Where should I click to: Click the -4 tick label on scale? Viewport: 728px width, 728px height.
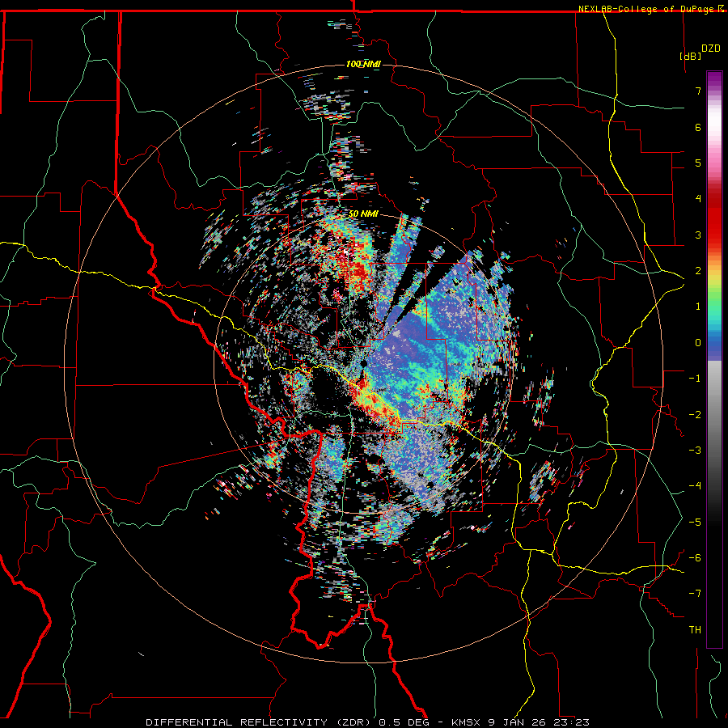click(x=695, y=486)
